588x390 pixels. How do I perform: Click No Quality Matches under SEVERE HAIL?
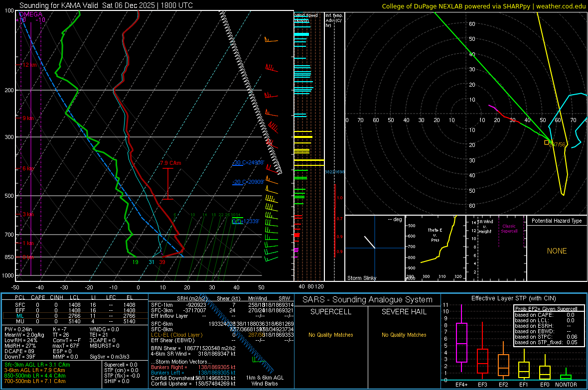[x=404, y=335]
